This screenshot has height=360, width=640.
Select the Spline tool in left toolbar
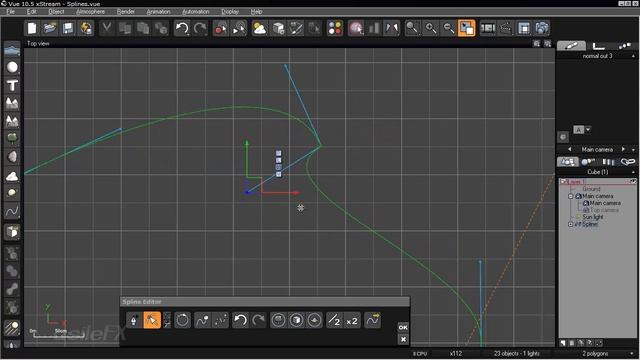[x=12, y=211]
